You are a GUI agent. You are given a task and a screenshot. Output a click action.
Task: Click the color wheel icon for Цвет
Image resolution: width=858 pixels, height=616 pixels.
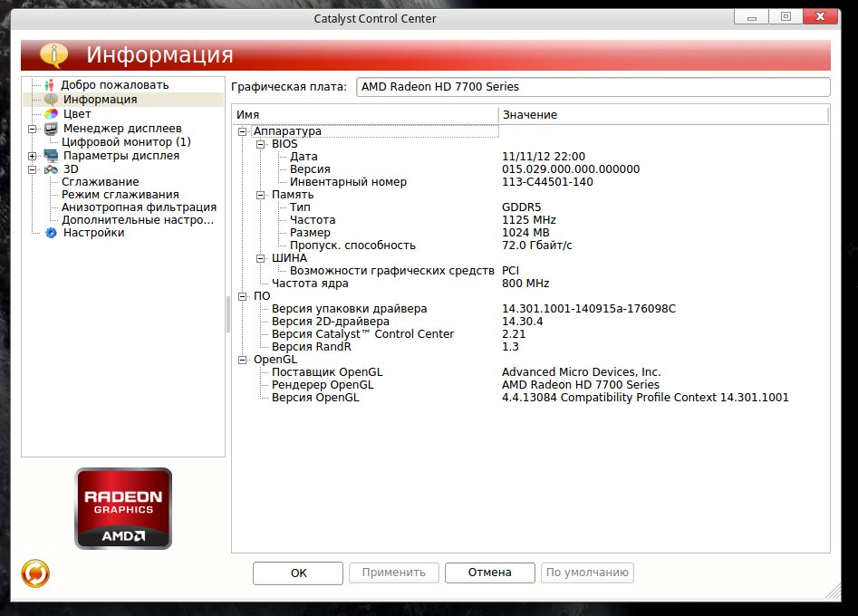tap(51, 114)
